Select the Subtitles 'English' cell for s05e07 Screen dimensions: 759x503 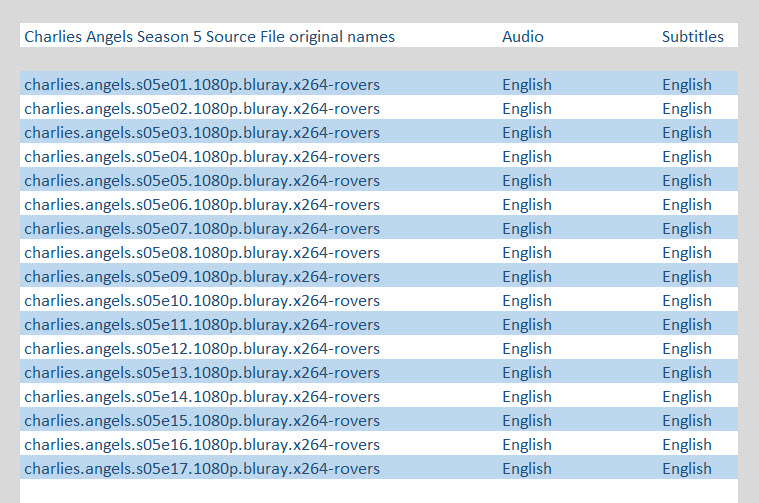(687, 229)
